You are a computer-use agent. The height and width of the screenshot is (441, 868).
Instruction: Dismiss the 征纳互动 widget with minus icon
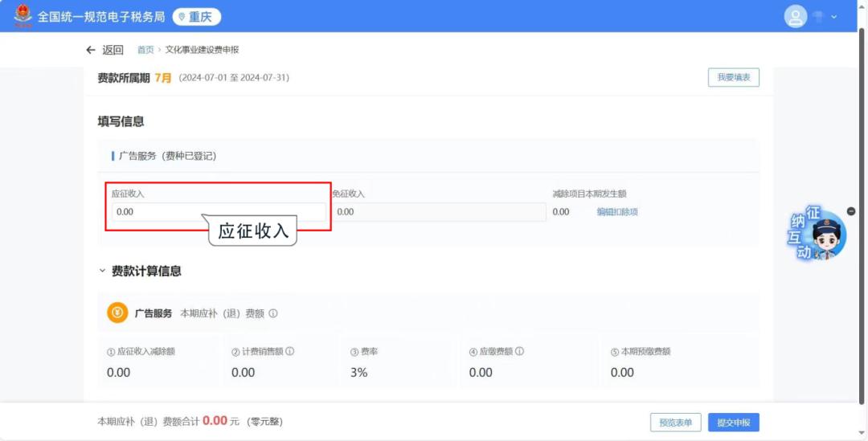coord(851,210)
